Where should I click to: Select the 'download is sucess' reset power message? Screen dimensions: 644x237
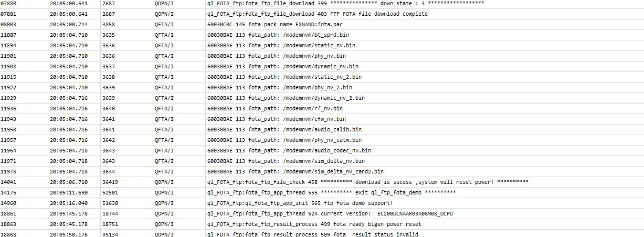pos(367,182)
